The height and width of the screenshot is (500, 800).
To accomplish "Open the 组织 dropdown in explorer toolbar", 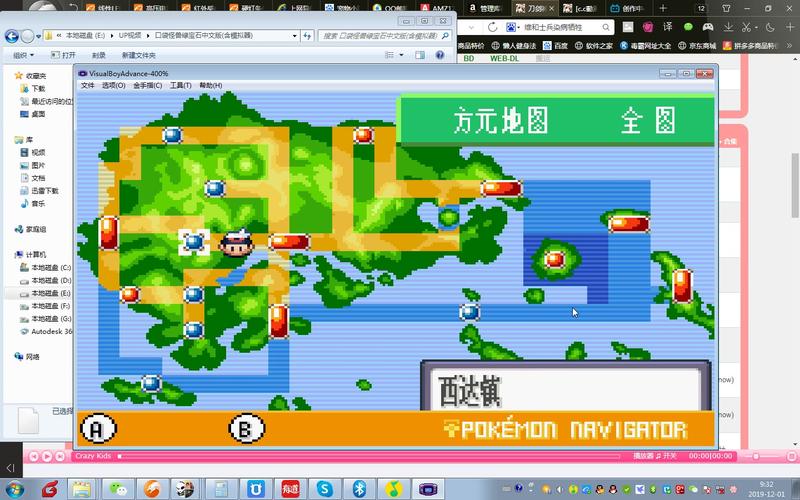I will [x=23, y=55].
